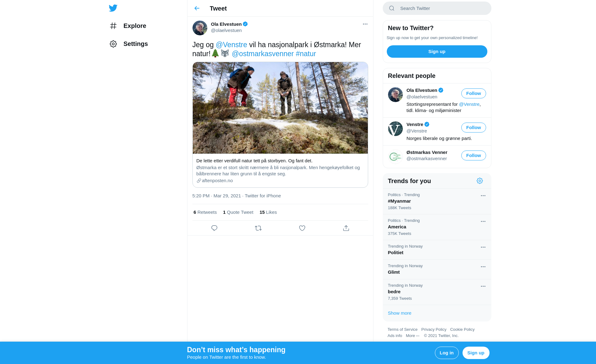Open Cookie Policy

tap(462, 330)
